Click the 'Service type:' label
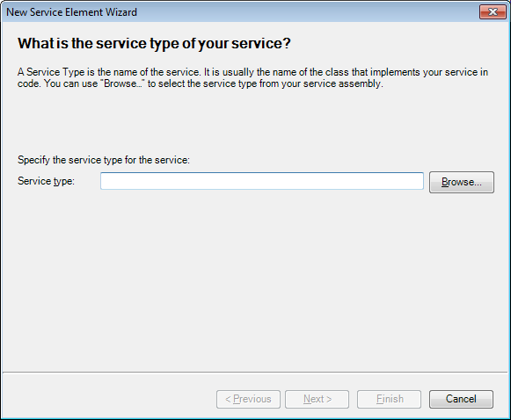 click(x=46, y=181)
